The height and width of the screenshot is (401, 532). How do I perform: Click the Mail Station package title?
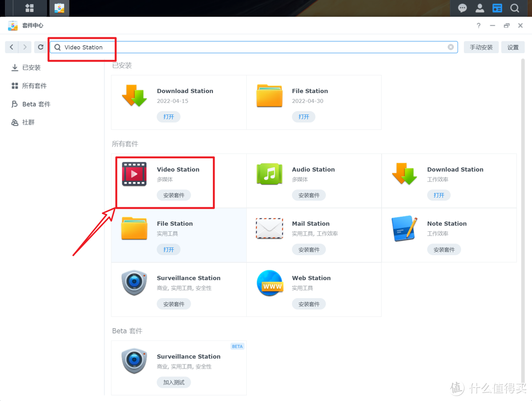[311, 224]
